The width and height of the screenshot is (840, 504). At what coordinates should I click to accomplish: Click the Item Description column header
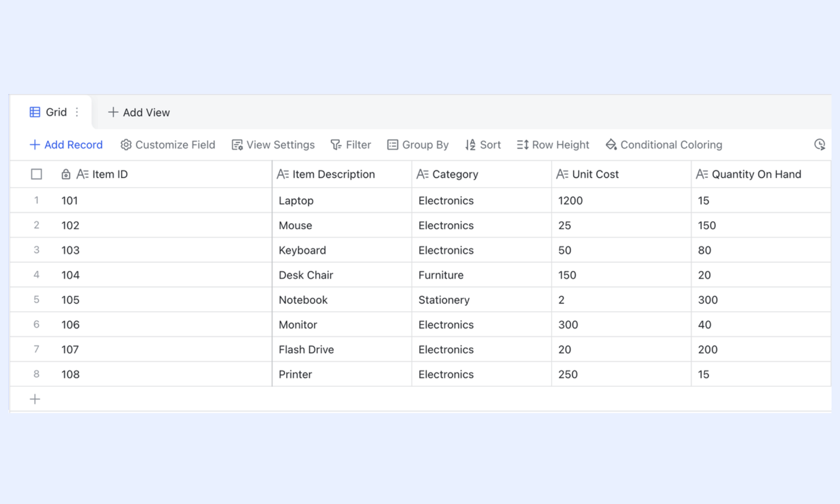point(342,174)
